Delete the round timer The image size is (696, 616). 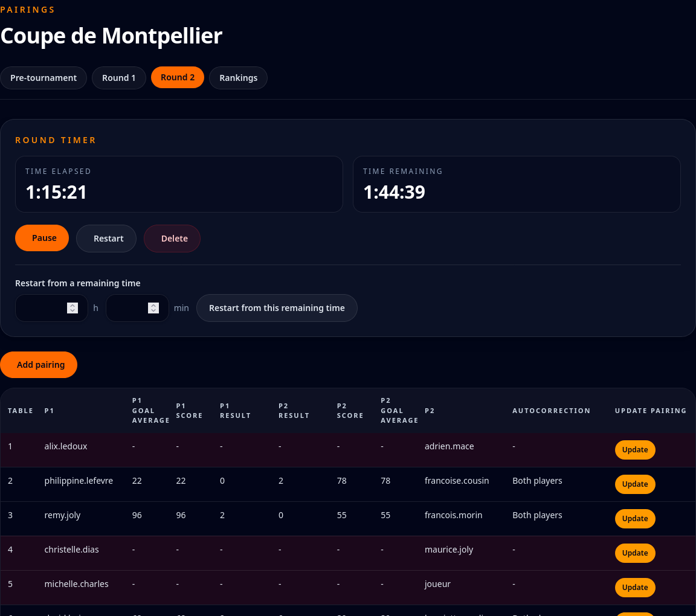tap(172, 239)
